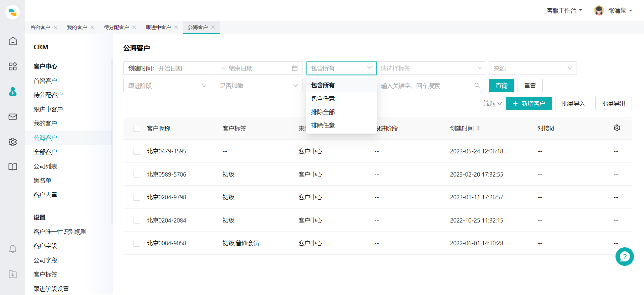Viewport: 644px width, 295px height.
Task: Open the 跟进阶段 dropdown
Action: (167, 86)
